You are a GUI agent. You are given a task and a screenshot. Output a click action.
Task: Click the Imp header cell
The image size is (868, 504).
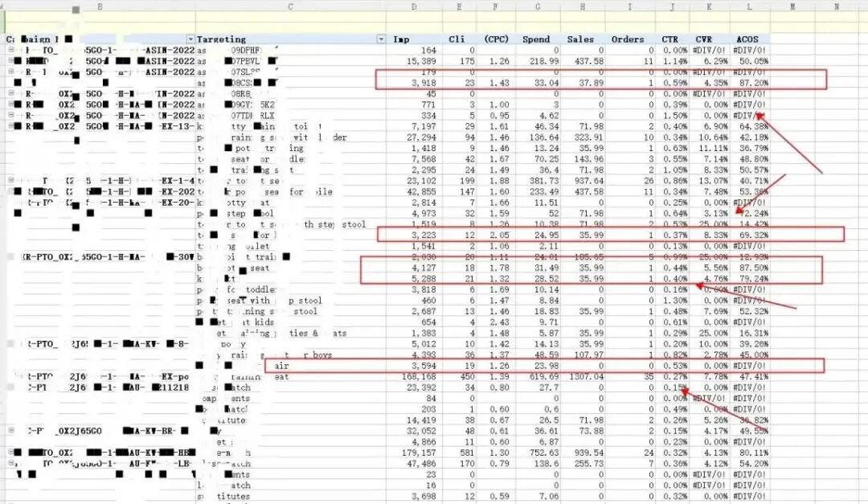tap(401, 39)
